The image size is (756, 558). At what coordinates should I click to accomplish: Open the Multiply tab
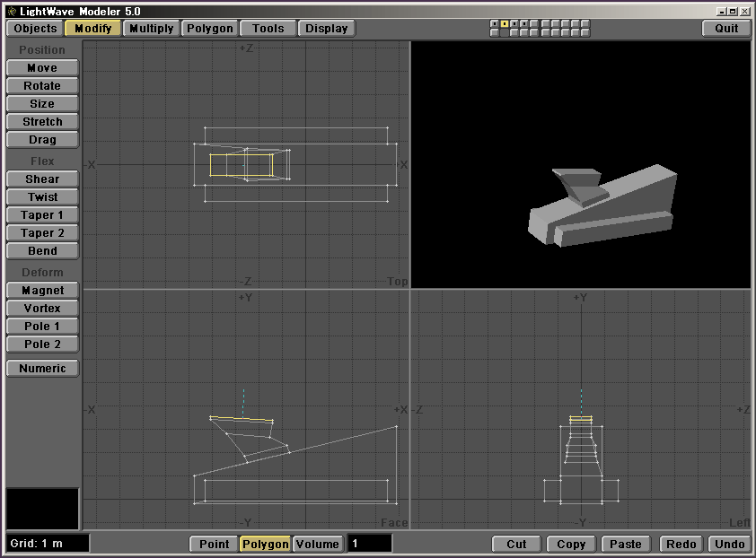pyautogui.click(x=151, y=28)
